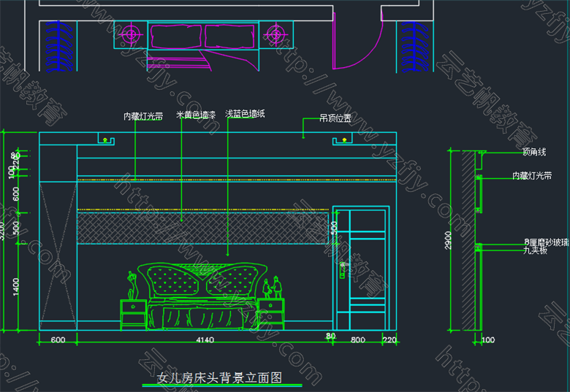Select the 8厘磨砂玻璃 label

click(x=547, y=242)
